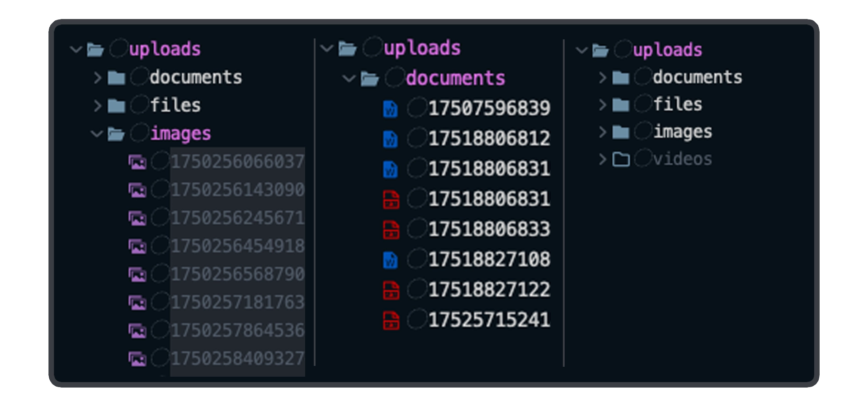Select the images folder in right panel
This screenshot has height=407, width=868.
pyautogui.click(x=683, y=132)
